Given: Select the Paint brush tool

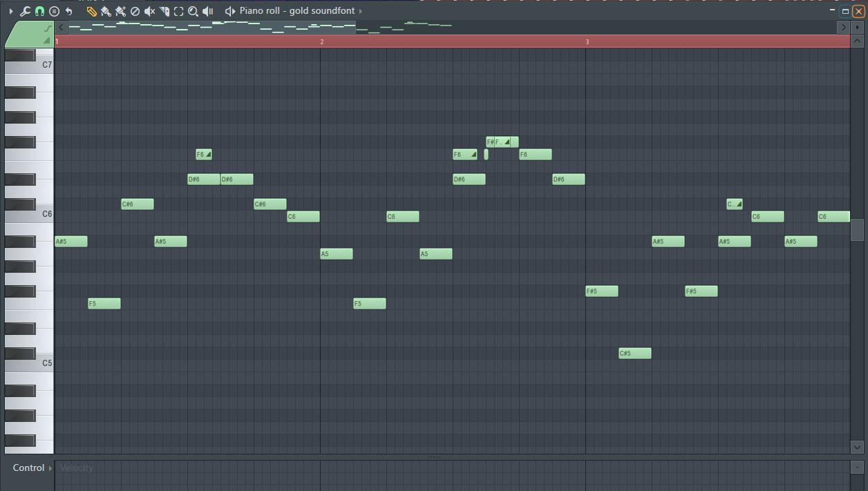Looking at the screenshot, I should (105, 11).
